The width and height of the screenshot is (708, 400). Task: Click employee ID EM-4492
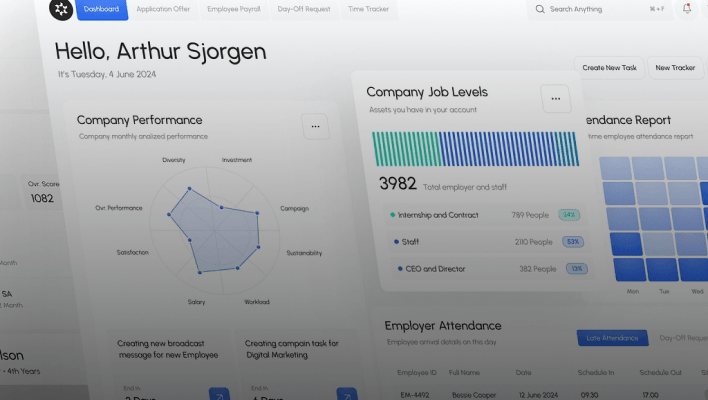[x=415, y=395]
